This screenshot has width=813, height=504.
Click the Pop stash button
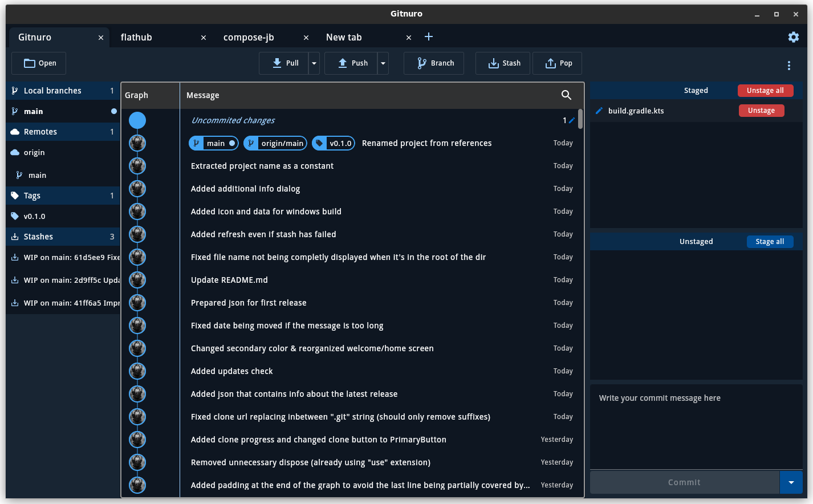pyautogui.click(x=557, y=63)
